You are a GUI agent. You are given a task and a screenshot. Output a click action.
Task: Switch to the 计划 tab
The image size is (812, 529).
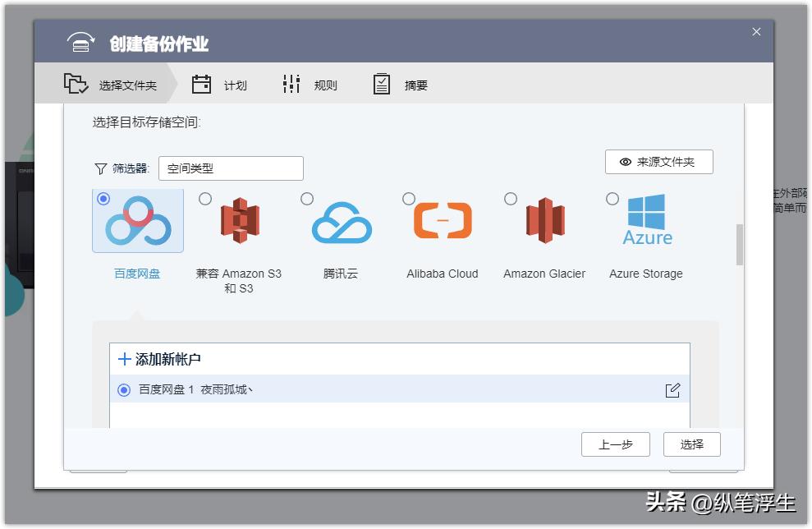(x=218, y=84)
